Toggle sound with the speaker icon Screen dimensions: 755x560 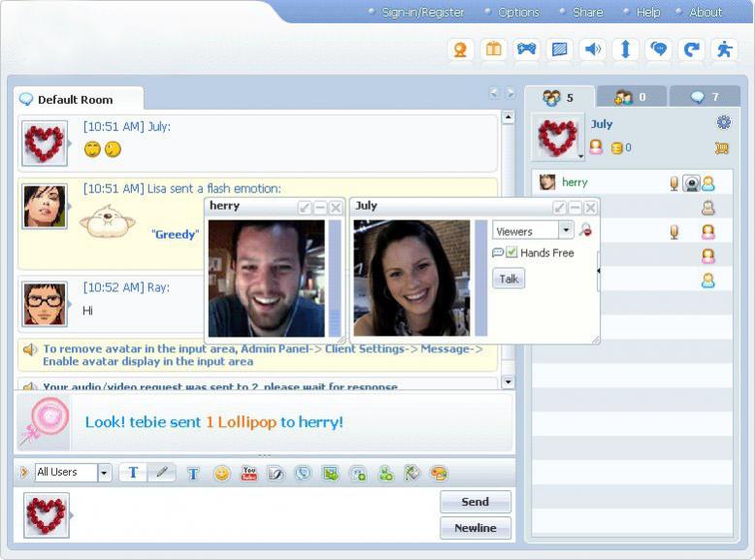[x=592, y=49]
